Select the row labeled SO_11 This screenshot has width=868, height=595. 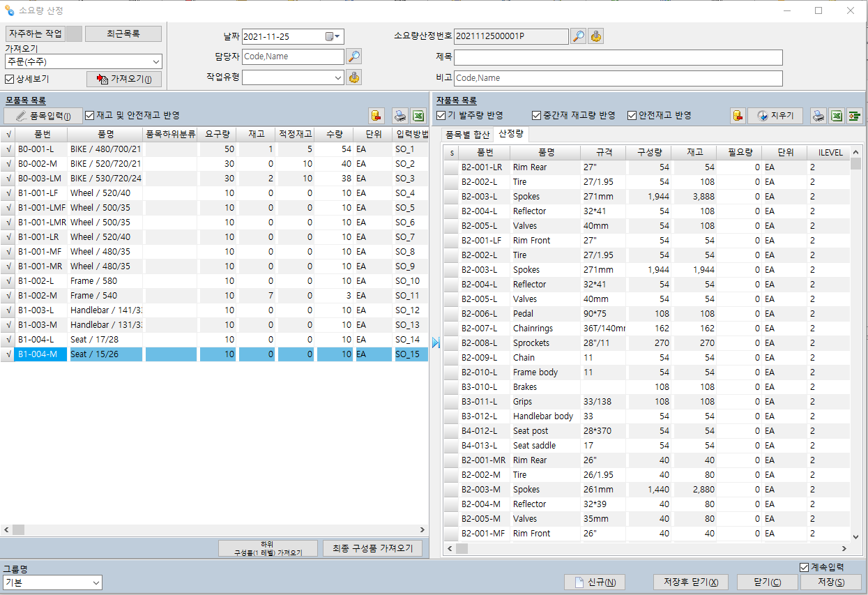click(214, 295)
